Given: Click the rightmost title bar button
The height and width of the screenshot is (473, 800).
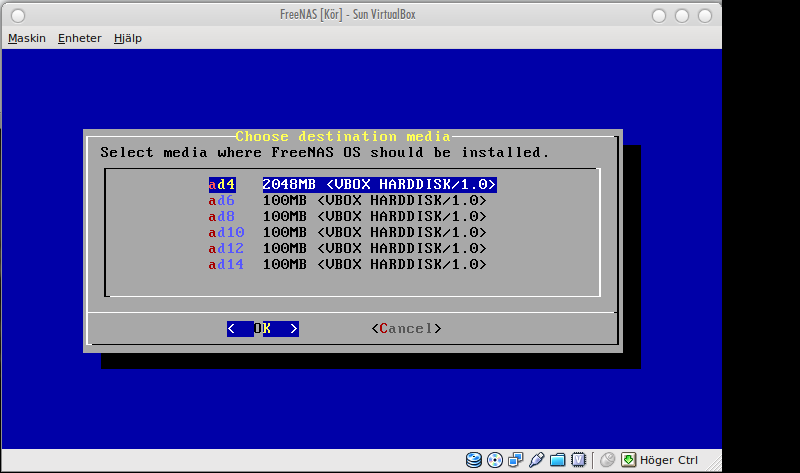Looking at the screenshot, I should coord(705,16).
